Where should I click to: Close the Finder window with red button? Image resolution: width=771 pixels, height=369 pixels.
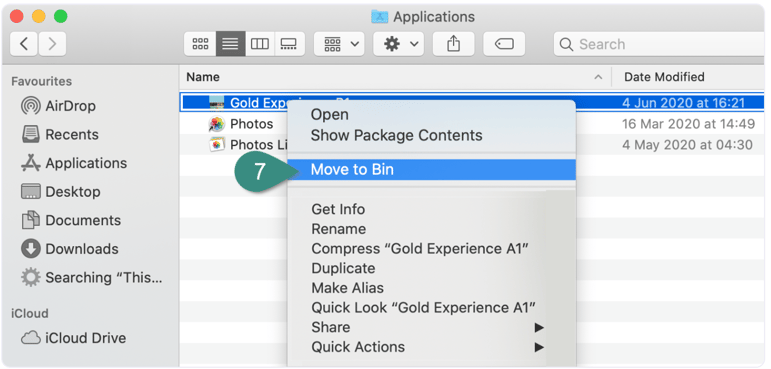(17, 16)
